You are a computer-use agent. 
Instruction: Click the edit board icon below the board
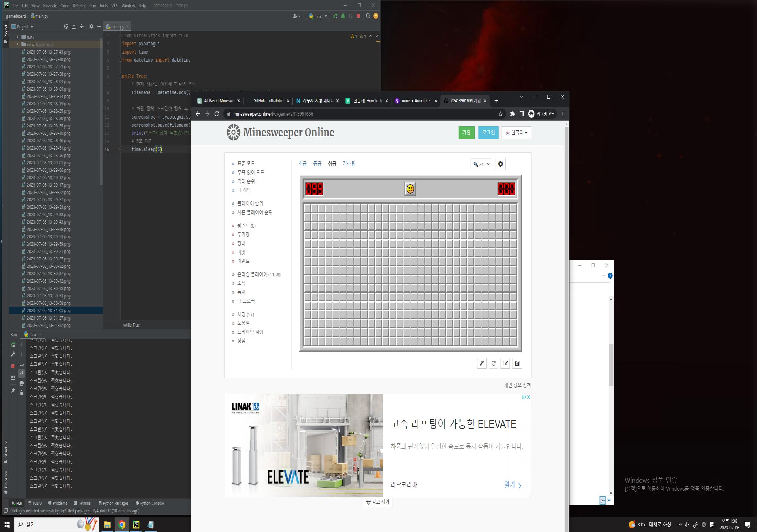point(505,363)
